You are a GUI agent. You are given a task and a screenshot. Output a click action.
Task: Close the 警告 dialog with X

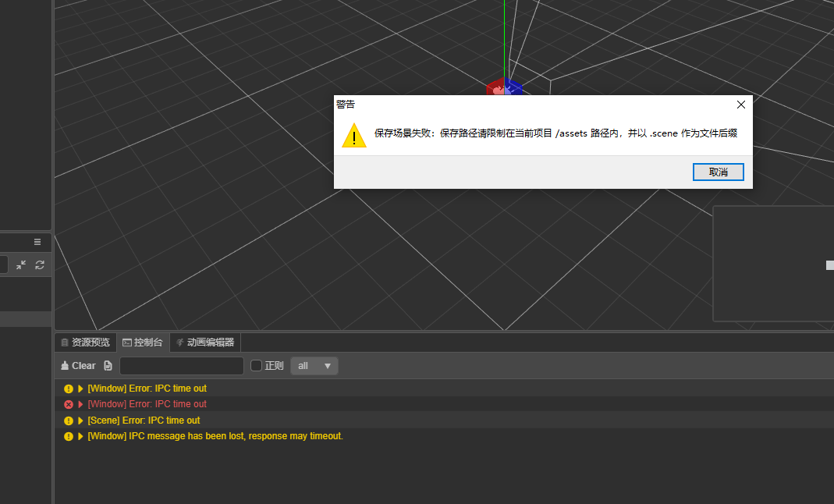click(741, 105)
